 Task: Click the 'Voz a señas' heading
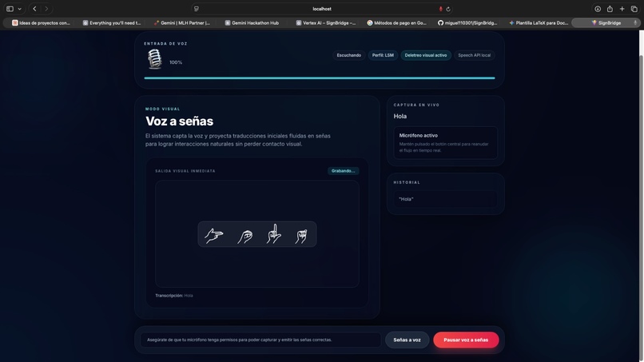(x=179, y=121)
